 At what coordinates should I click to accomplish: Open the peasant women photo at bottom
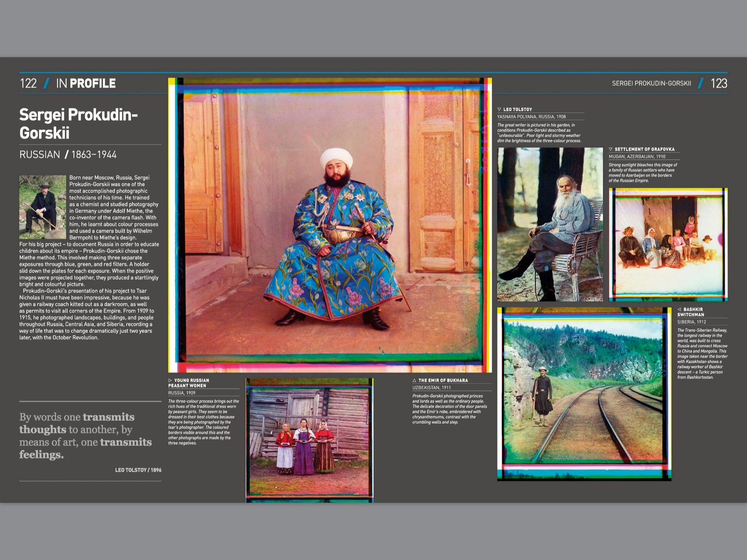(309, 440)
